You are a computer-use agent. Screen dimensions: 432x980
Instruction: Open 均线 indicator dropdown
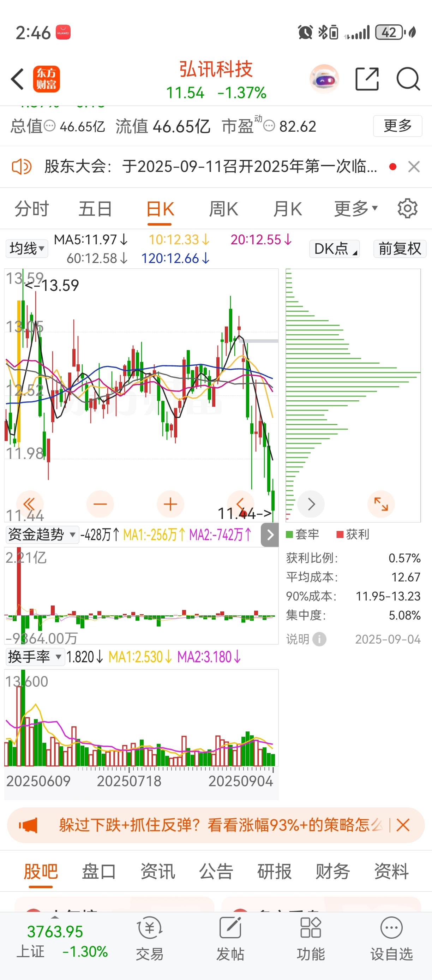[27, 249]
